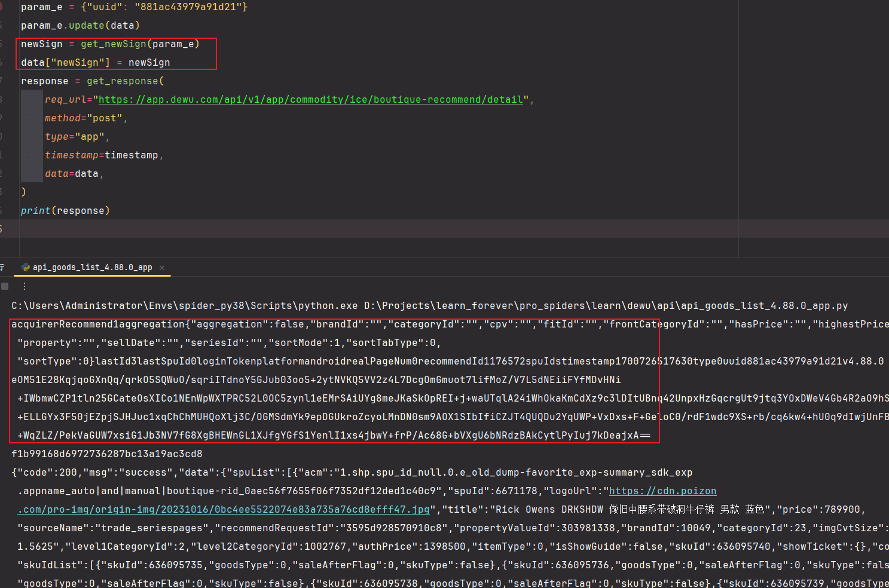
Task: Open the run panel's three-dot more options
Action: (25, 286)
